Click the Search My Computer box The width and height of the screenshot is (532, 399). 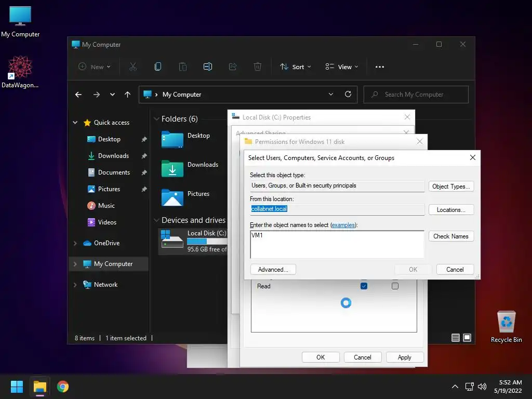tap(416, 95)
